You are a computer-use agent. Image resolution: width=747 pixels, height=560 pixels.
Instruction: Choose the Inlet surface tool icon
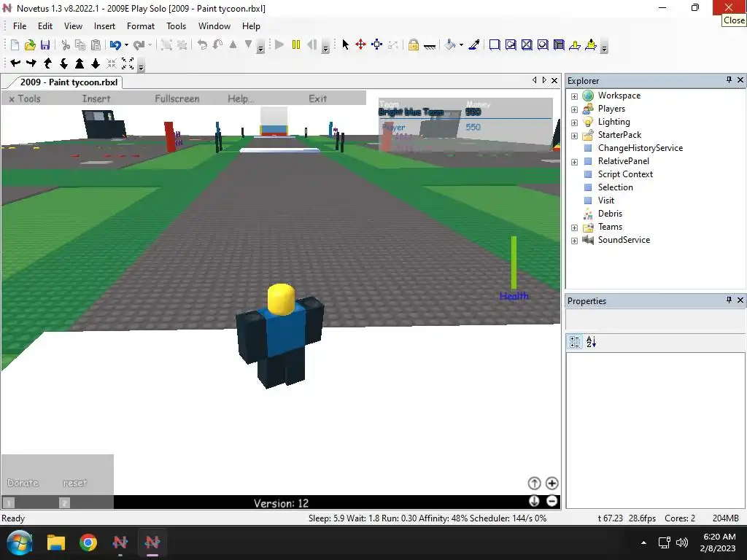559,44
